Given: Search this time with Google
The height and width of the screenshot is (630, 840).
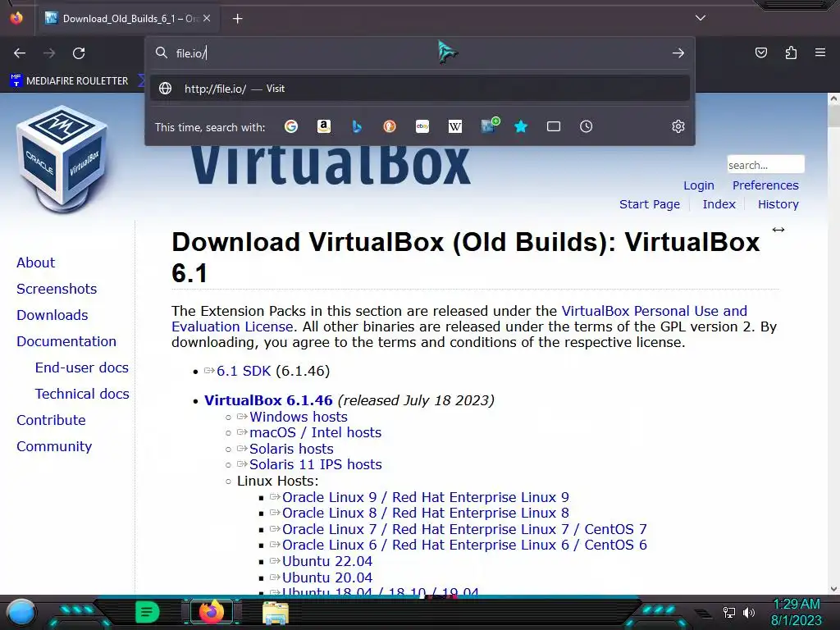Looking at the screenshot, I should click(291, 126).
